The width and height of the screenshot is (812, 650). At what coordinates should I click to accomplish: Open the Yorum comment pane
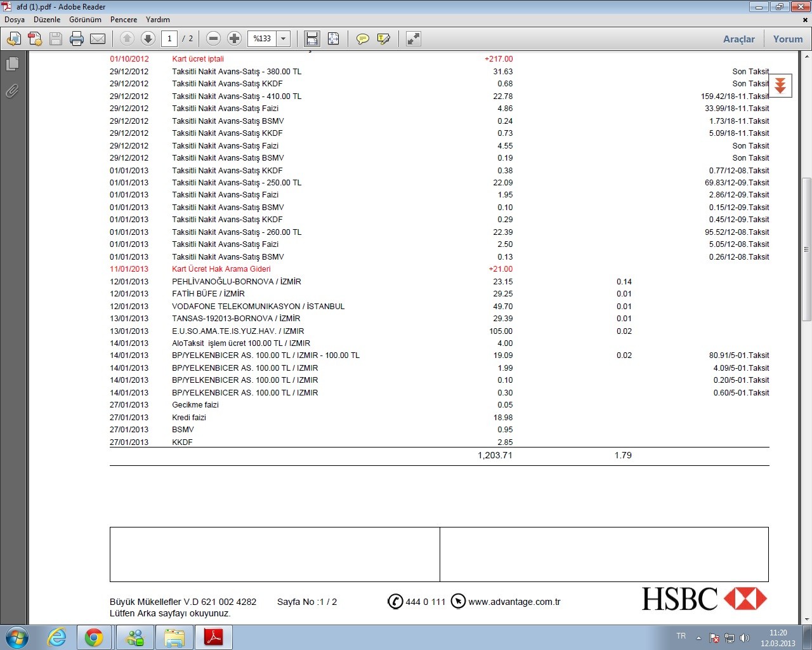coord(788,39)
